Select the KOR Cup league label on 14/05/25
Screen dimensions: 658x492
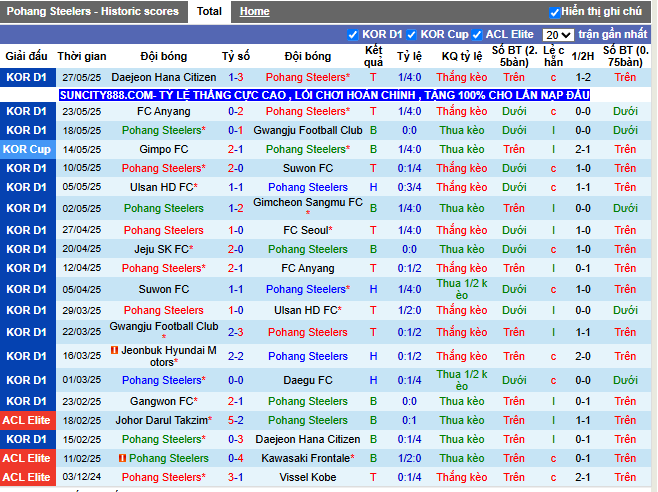(27, 149)
